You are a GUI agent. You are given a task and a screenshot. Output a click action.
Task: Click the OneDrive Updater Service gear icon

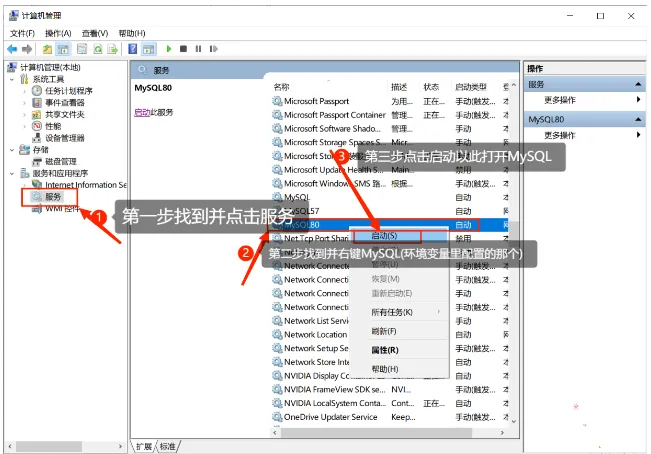(277, 417)
